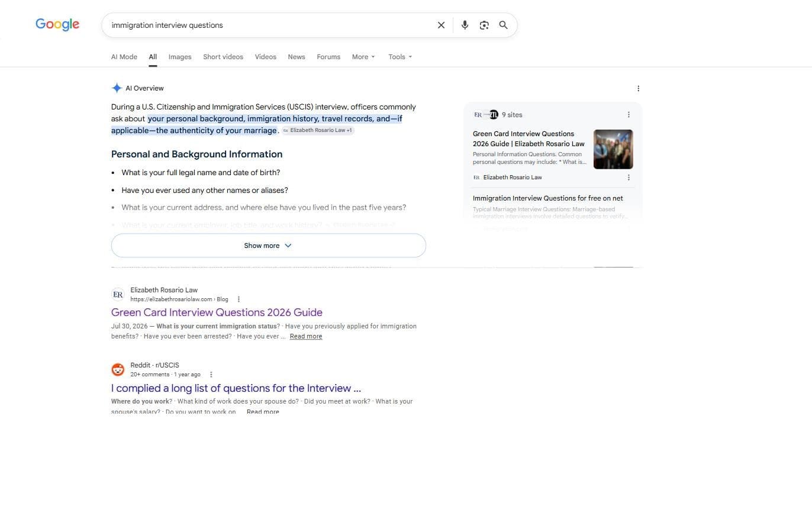Screen dimensions: 812x516
Task: Open three-dot menu next to elizabethrosariolaw.com result
Action: click(239, 299)
